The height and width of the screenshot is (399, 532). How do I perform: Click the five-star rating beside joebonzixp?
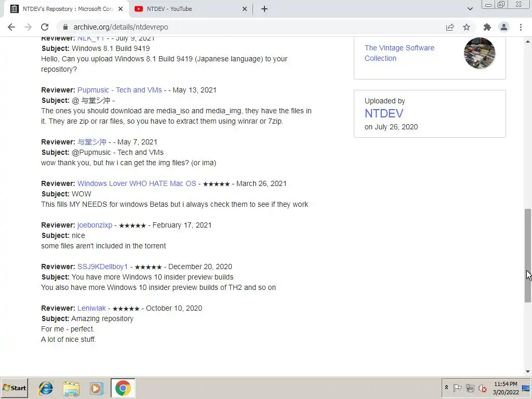click(132, 225)
